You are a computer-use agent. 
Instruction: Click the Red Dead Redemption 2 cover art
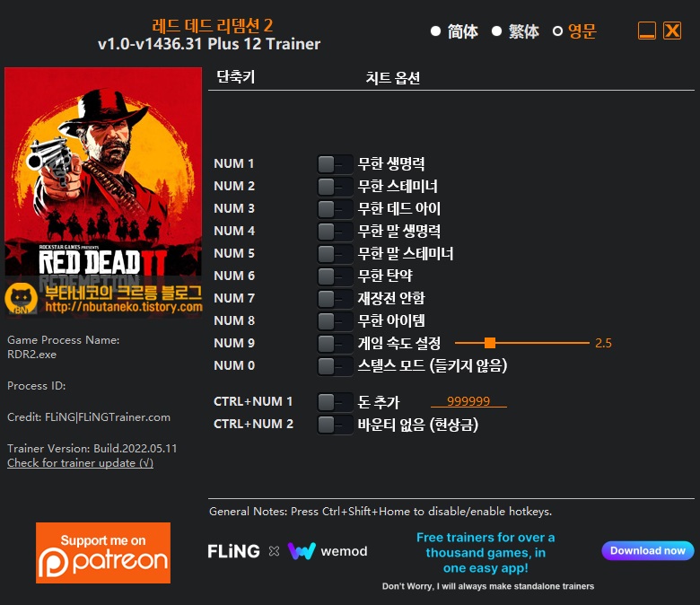tap(103, 180)
